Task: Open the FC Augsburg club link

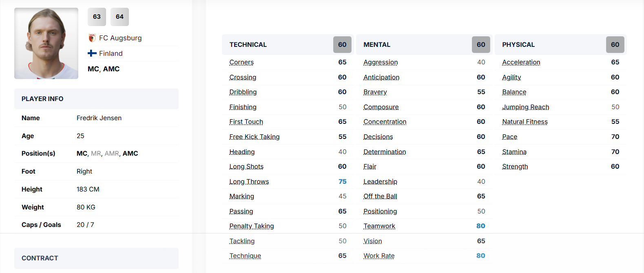Action: point(120,38)
